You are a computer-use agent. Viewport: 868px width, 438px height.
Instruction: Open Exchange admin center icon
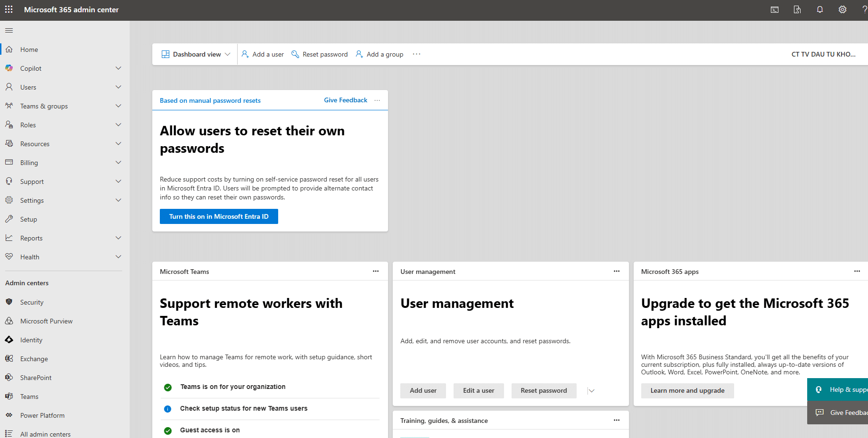click(x=9, y=359)
